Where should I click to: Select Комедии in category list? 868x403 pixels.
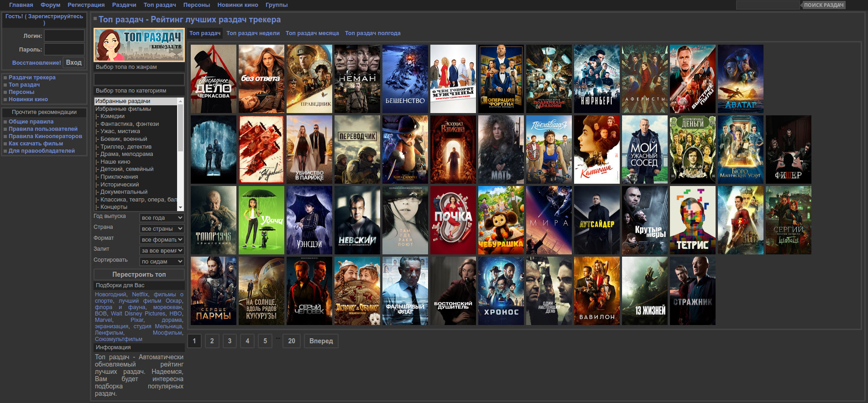(x=136, y=116)
